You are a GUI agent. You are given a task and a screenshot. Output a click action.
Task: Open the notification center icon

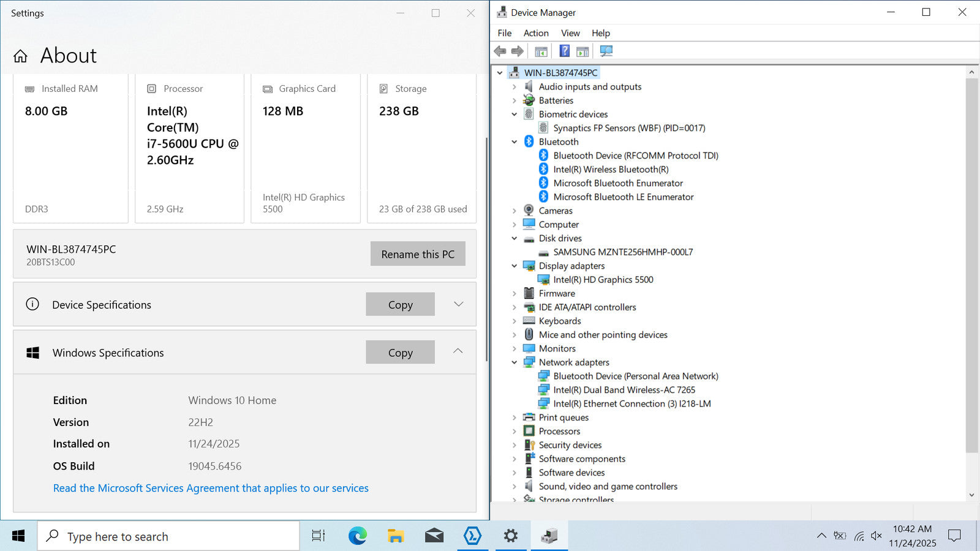[x=954, y=536]
